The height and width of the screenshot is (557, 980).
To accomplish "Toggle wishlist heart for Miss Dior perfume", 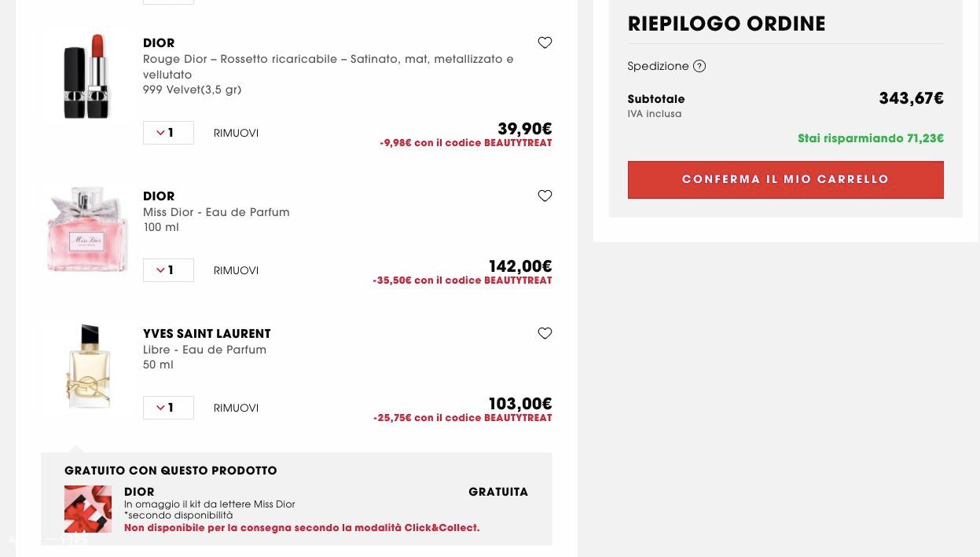I will pos(545,196).
